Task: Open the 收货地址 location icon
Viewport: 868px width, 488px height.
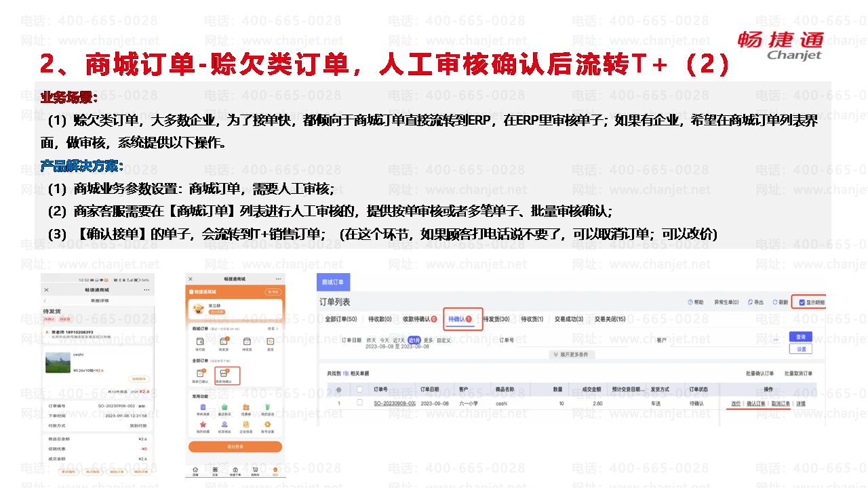Action: click(x=224, y=424)
